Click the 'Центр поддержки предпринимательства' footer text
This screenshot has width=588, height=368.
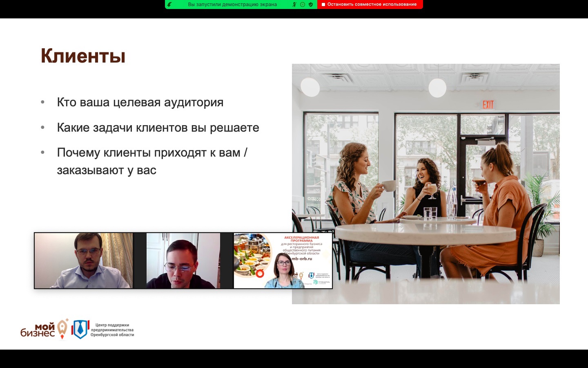click(112, 330)
